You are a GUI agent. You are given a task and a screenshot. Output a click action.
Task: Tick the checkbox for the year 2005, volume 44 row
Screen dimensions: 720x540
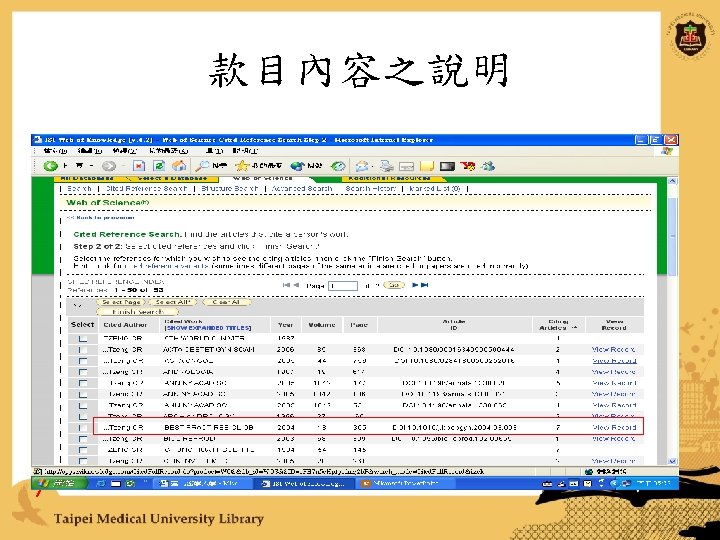pos(83,361)
